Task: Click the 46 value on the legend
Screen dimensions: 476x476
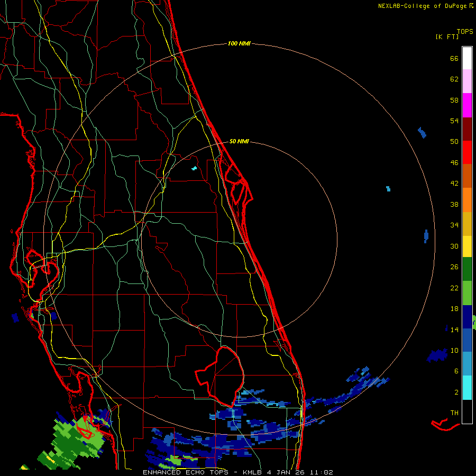Action: (x=454, y=163)
